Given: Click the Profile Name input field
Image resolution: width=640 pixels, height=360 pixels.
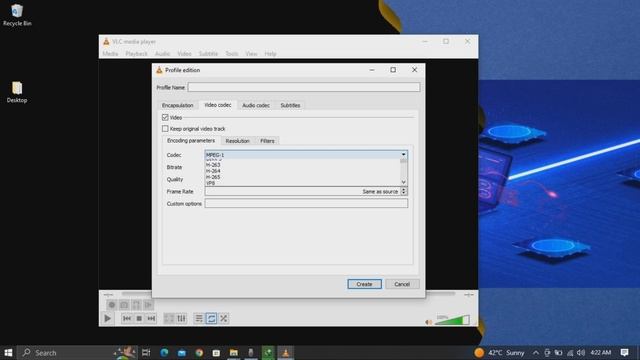Looking at the screenshot, I should (304, 87).
